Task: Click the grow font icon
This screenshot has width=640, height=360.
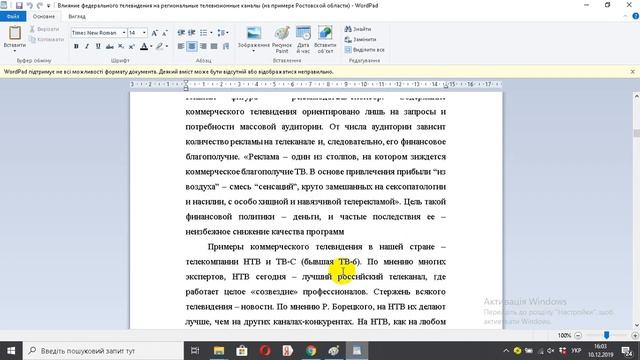Action: [154, 33]
